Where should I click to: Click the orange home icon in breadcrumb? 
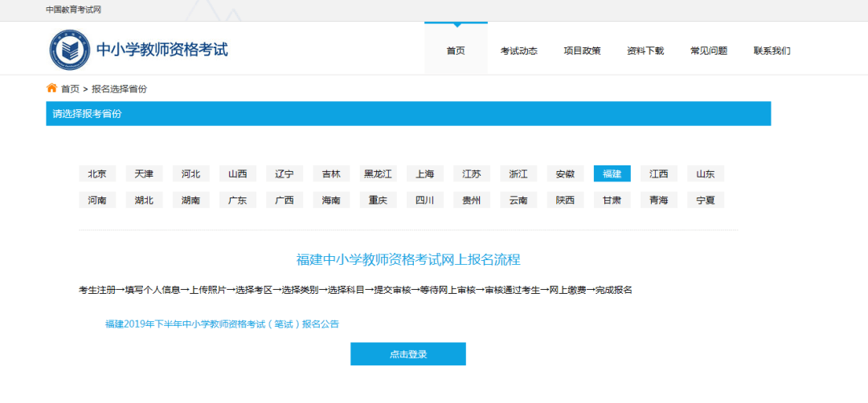pos(51,88)
